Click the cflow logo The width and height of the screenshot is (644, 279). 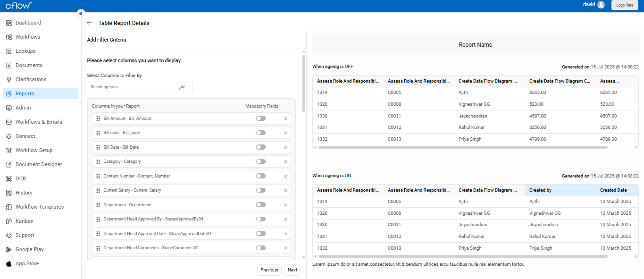[x=19, y=5]
